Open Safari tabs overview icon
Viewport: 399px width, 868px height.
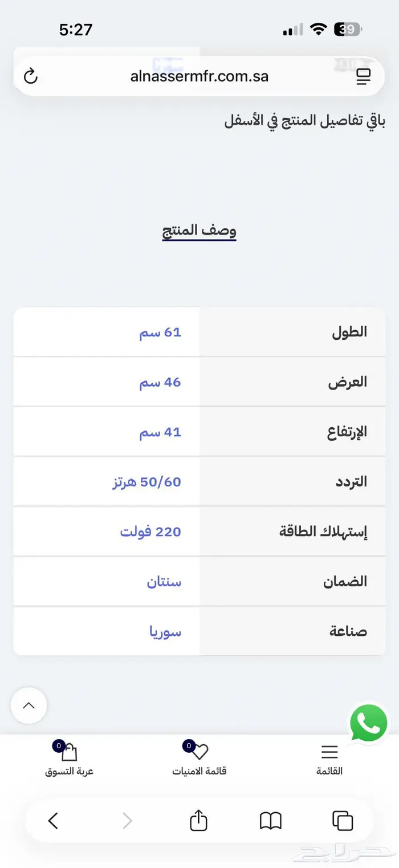pyautogui.click(x=343, y=821)
